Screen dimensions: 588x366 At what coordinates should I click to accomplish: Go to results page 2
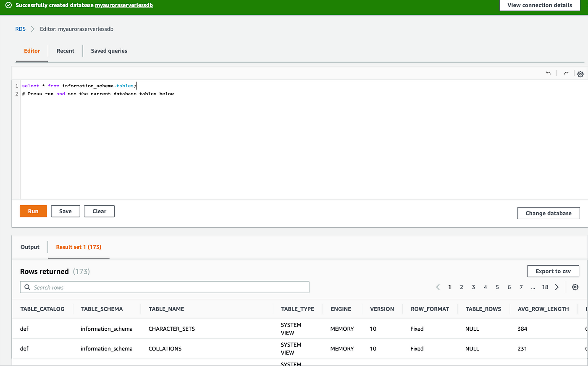tap(462, 287)
